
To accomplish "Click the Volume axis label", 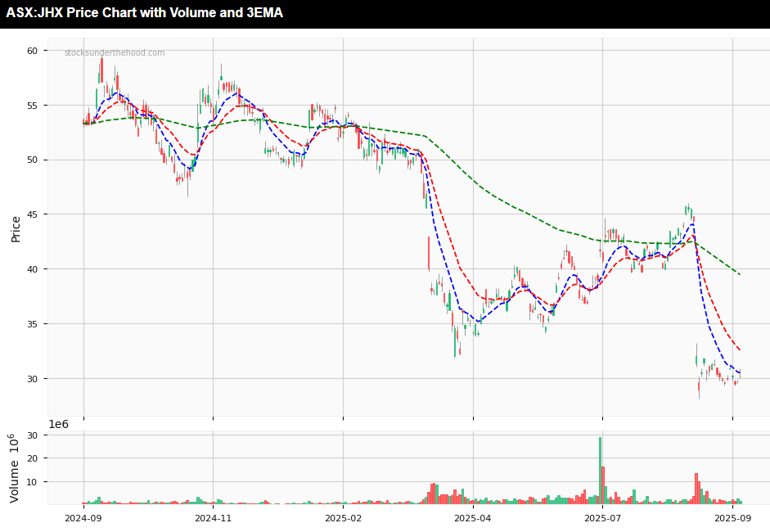I will pos(16,469).
